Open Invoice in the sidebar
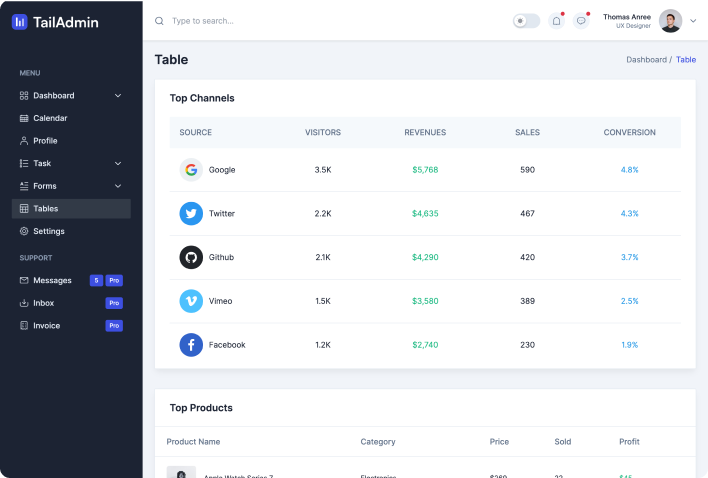This screenshot has width=708, height=478. [46, 326]
